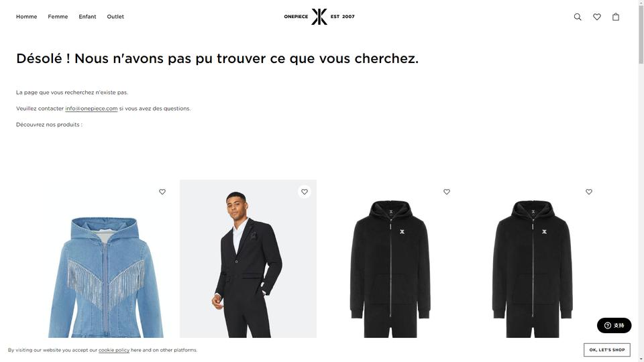The height and width of the screenshot is (362, 644).
Task: Open the Homme menu
Action: pyautogui.click(x=27, y=16)
